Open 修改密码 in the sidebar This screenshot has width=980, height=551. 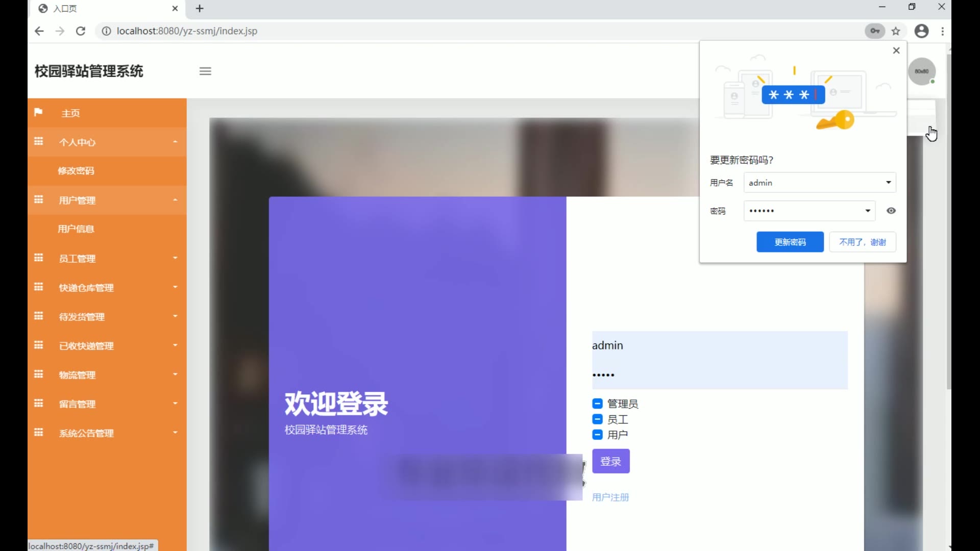[x=76, y=171]
